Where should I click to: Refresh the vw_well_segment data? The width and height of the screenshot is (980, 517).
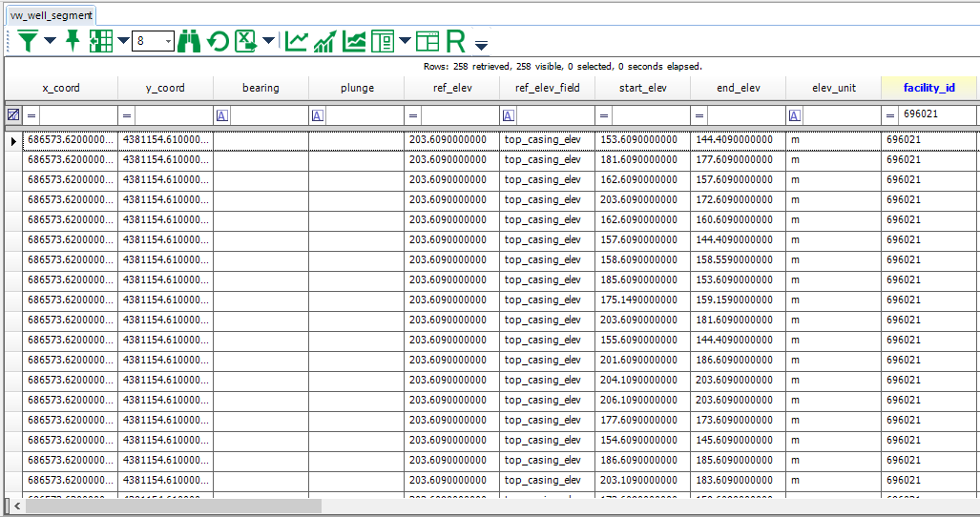(x=219, y=41)
